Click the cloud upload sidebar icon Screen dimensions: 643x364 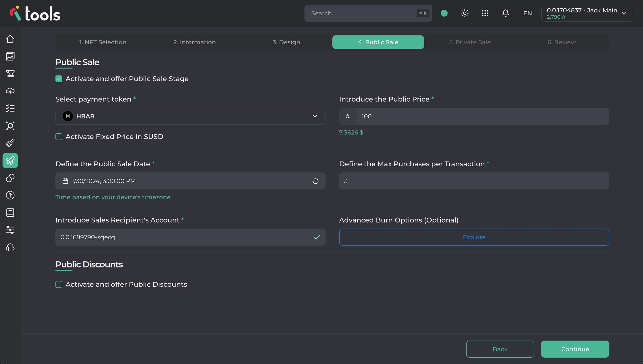click(x=10, y=91)
